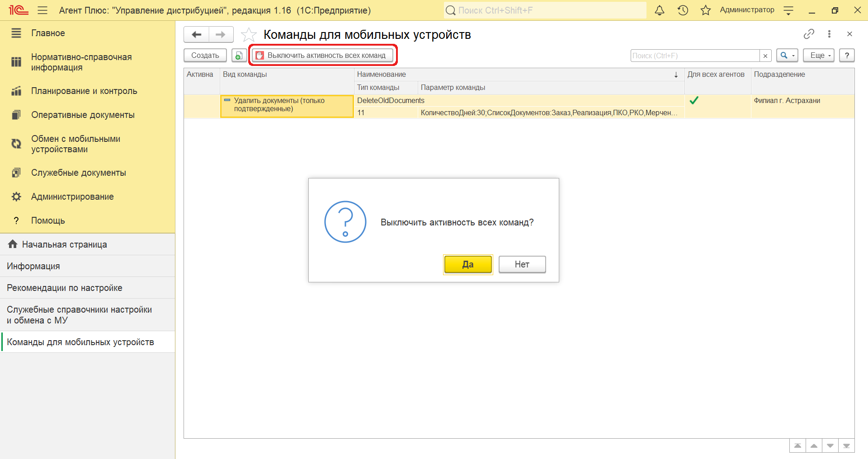Confirm with the Да button
The image size is (868, 459).
coord(468,264)
